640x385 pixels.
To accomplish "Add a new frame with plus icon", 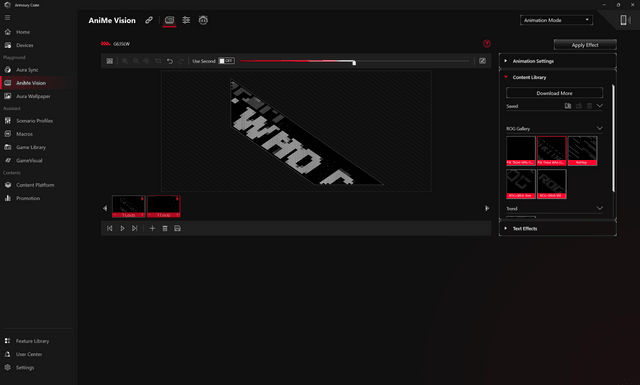I will click(152, 228).
